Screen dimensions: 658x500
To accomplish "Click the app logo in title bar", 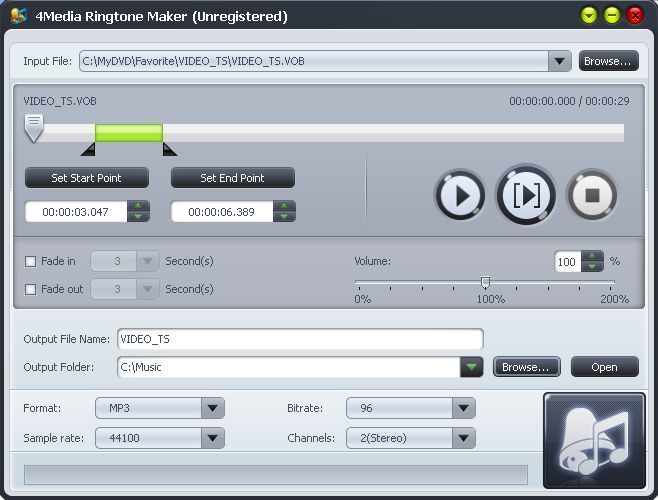I will point(19,16).
